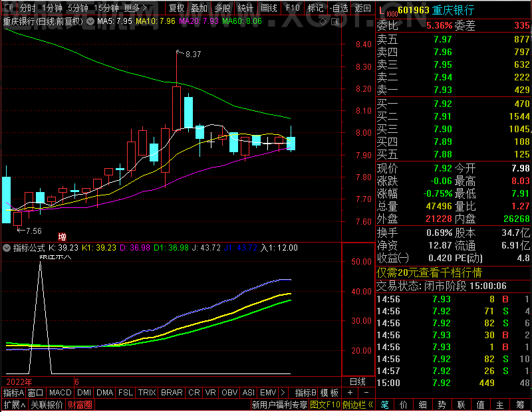The height and width of the screenshot is (412, 532).
Task: Select the 联 linked tab
Action: pyautogui.click(x=461, y=405)
